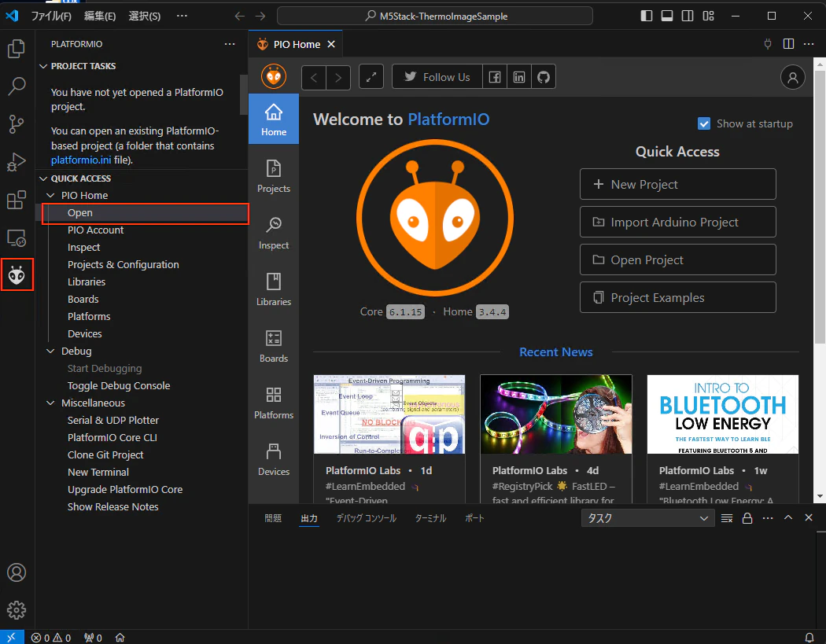
Task: Click the PlatformIO Home status bar icon
Action: pos(120,637)
